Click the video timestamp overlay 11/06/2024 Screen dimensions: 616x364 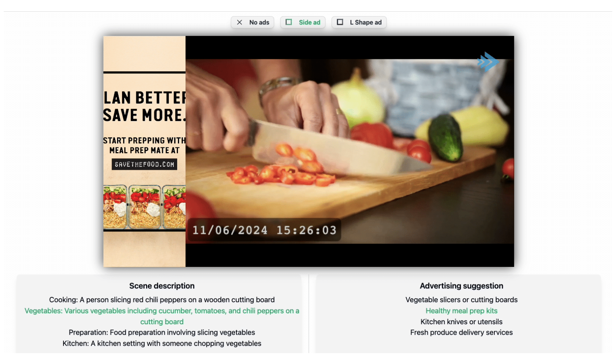[264, 230]
